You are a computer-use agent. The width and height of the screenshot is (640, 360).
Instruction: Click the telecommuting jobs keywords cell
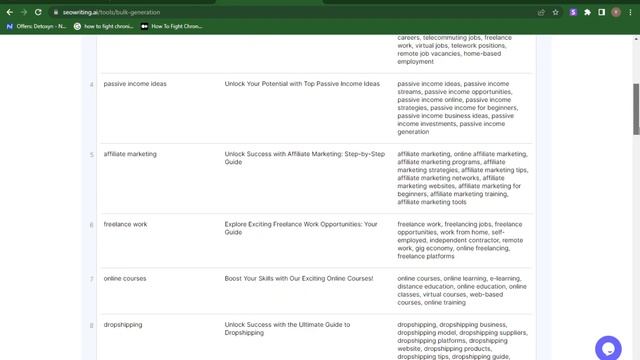pos(454,49)
